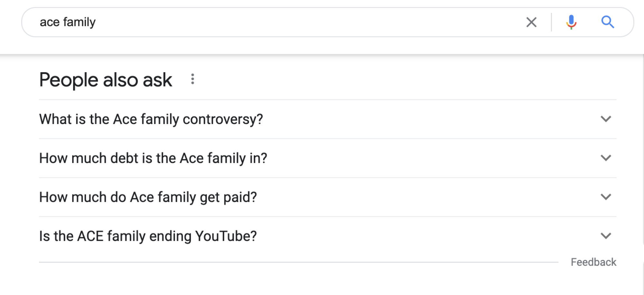Expand chevron for Ace family controversy question

pyautogui.click(x=606, y=119)
